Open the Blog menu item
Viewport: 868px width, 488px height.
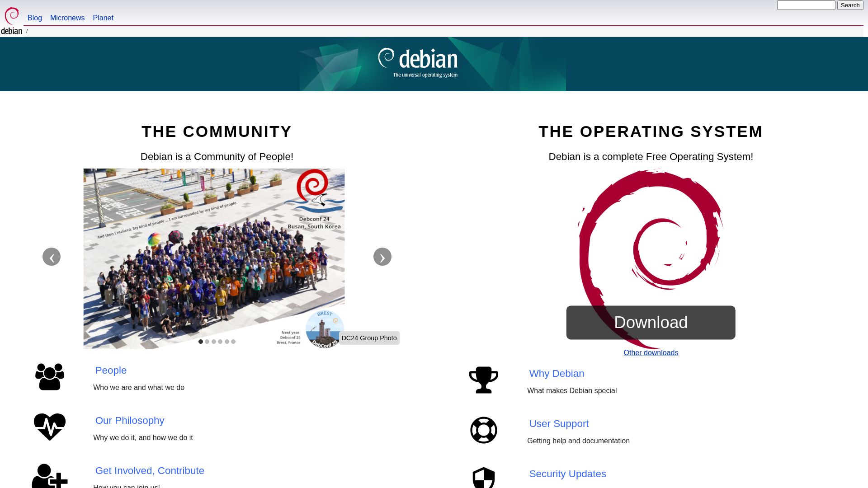click(34, 17)
